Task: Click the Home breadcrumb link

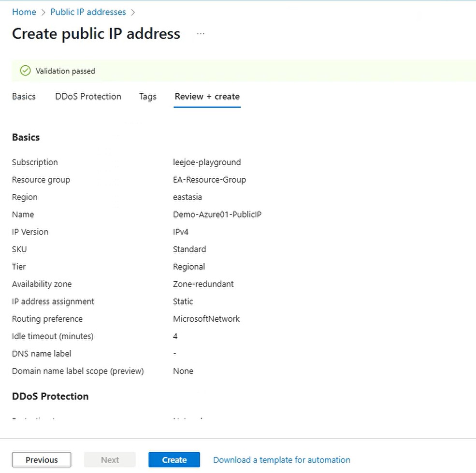Action: (x=24, y=12)
